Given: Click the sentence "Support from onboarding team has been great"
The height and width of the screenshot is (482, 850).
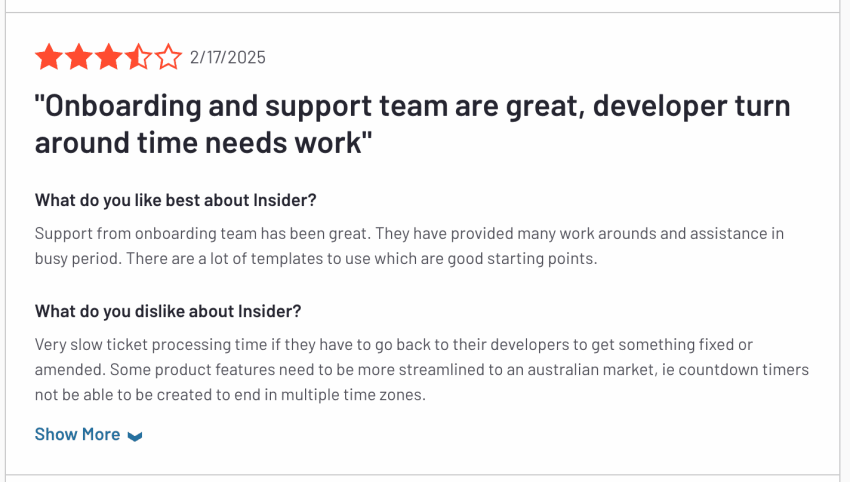Looking at the screenshot, I should point(203,234).
